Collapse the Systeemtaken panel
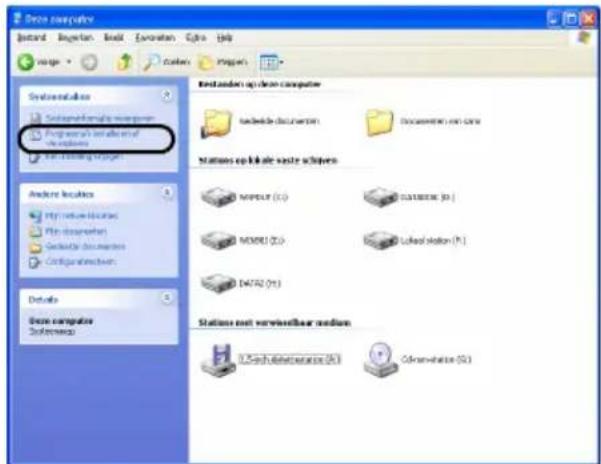This screenshot has width=601, height=464. pyautogui.click(x=166, y=95)
